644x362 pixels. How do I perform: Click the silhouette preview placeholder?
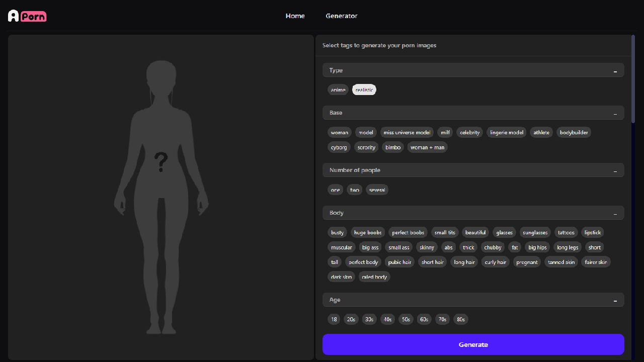tap(161, 197)
